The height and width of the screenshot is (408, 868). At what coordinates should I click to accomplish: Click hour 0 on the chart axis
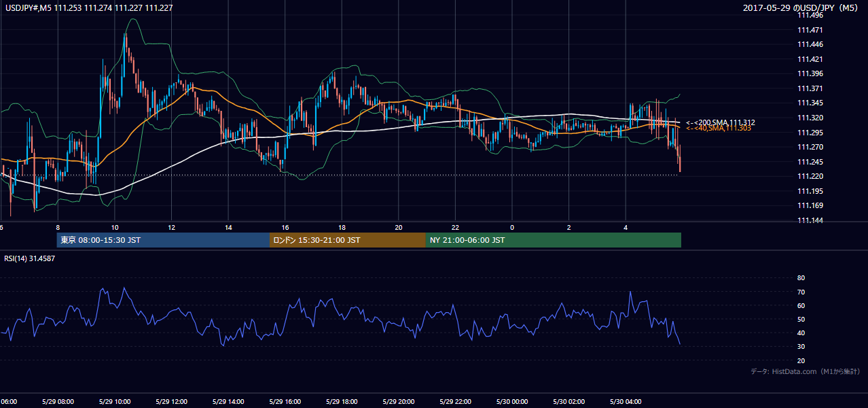(x=512, y=227)
